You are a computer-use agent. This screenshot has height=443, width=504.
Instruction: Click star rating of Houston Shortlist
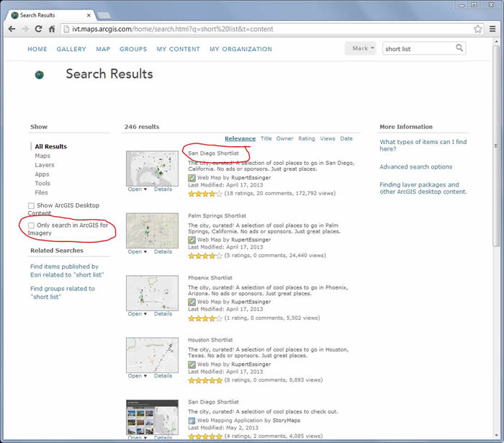point(205,380)
